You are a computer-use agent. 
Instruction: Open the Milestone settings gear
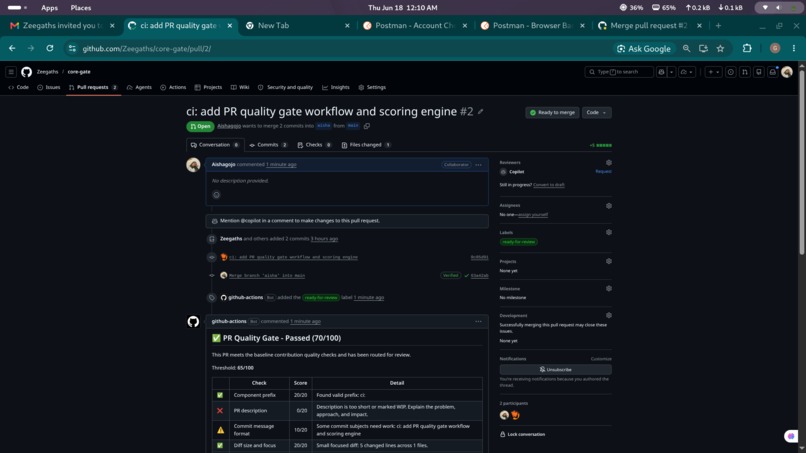point(609,288)
